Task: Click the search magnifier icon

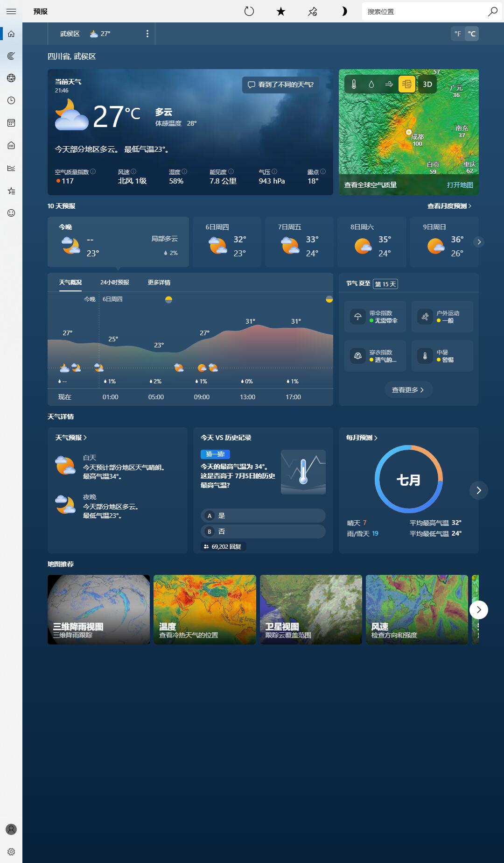Action: 493,11
